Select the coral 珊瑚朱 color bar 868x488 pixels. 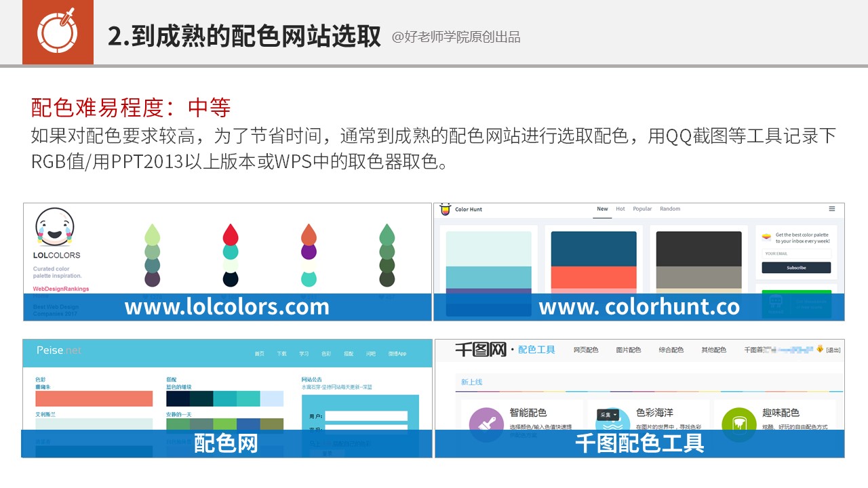[94, 399]
